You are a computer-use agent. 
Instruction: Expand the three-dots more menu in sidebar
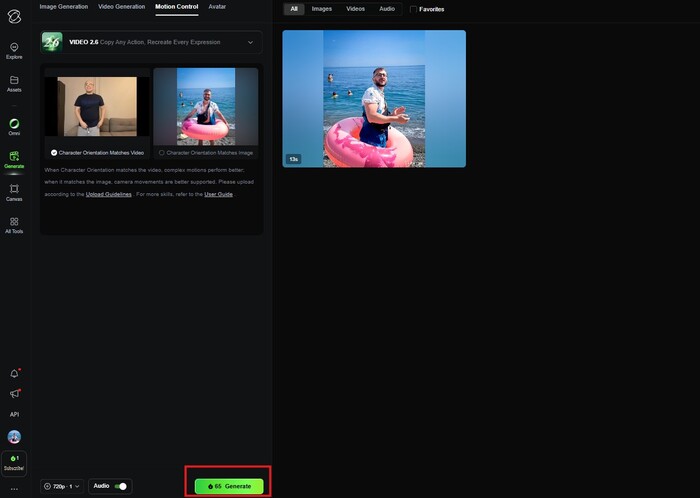tap(14, 489)
